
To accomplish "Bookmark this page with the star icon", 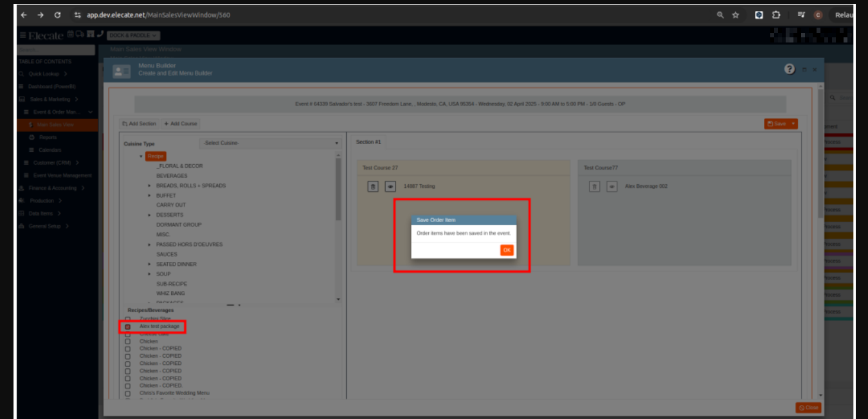I will click(736, 15).
